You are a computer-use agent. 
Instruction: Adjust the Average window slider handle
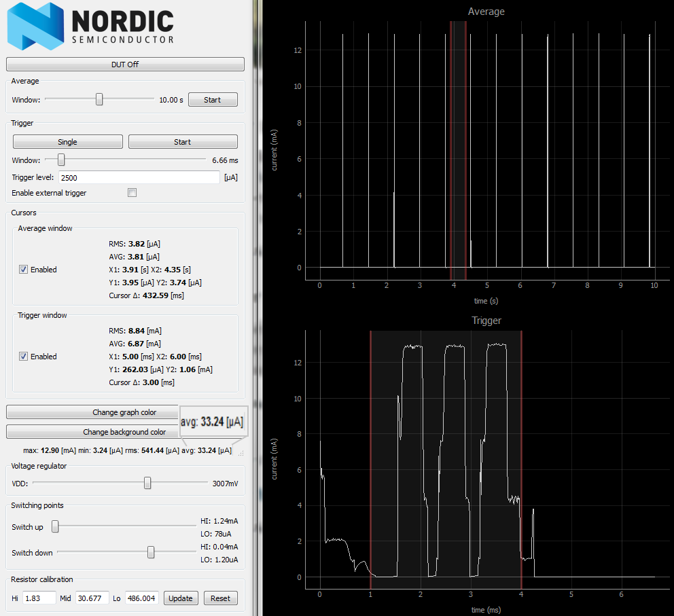(99, 99)
